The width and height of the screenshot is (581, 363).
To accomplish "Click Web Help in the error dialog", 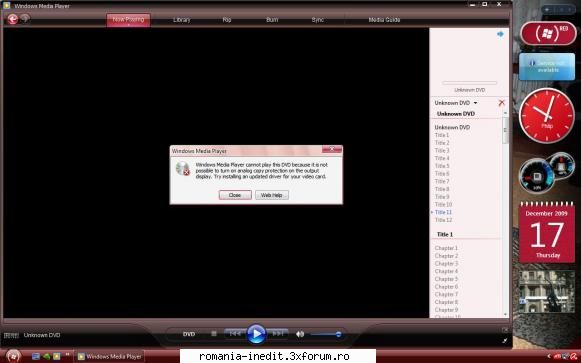I will point(272,195).
